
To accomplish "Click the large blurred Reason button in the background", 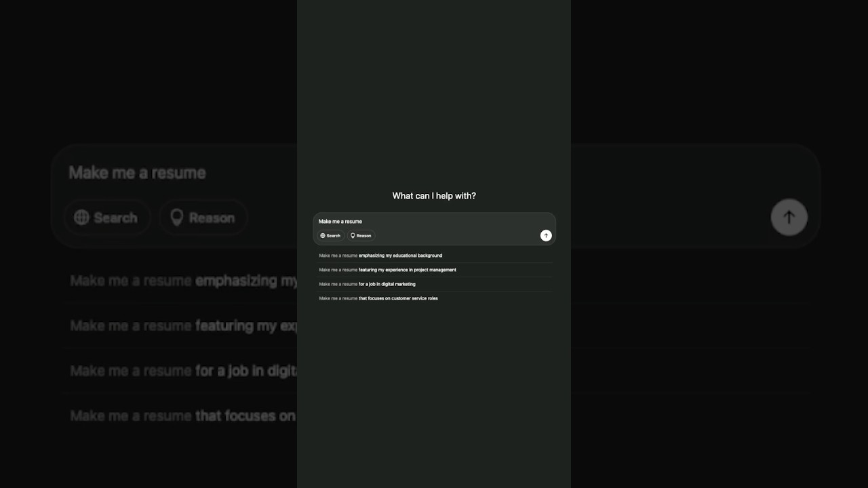I will (203, 218).
